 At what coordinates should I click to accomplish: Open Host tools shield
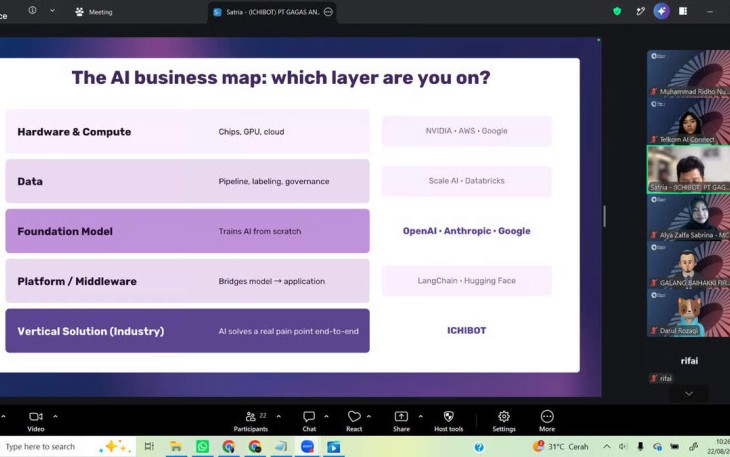tap(449, 421)
